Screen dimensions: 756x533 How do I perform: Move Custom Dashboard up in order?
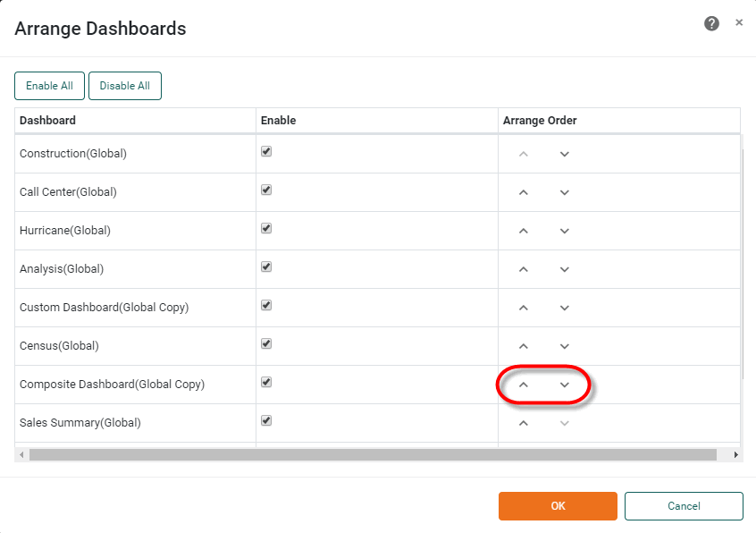point(523,307)
